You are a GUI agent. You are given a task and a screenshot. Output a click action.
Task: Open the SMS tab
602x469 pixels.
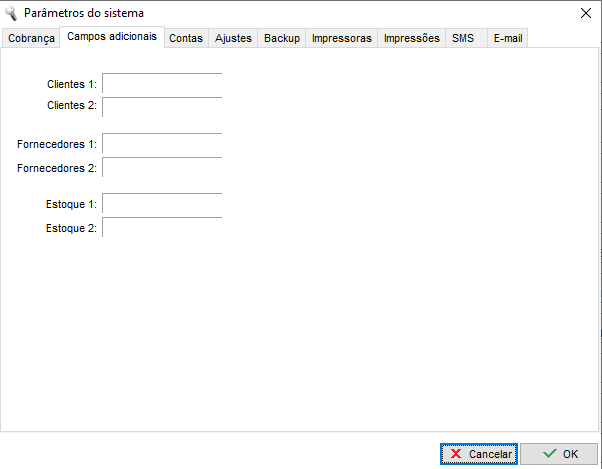point(463,38)
